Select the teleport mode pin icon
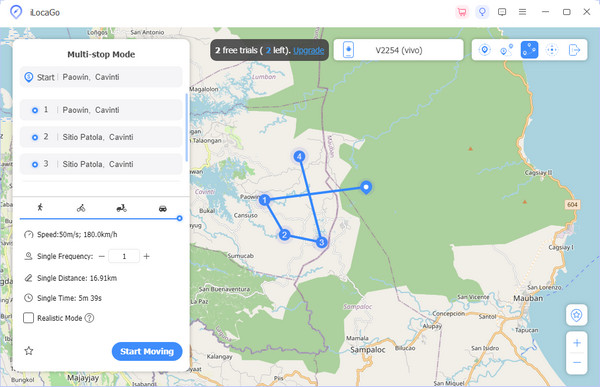600x387 pixels. point(484,50)
